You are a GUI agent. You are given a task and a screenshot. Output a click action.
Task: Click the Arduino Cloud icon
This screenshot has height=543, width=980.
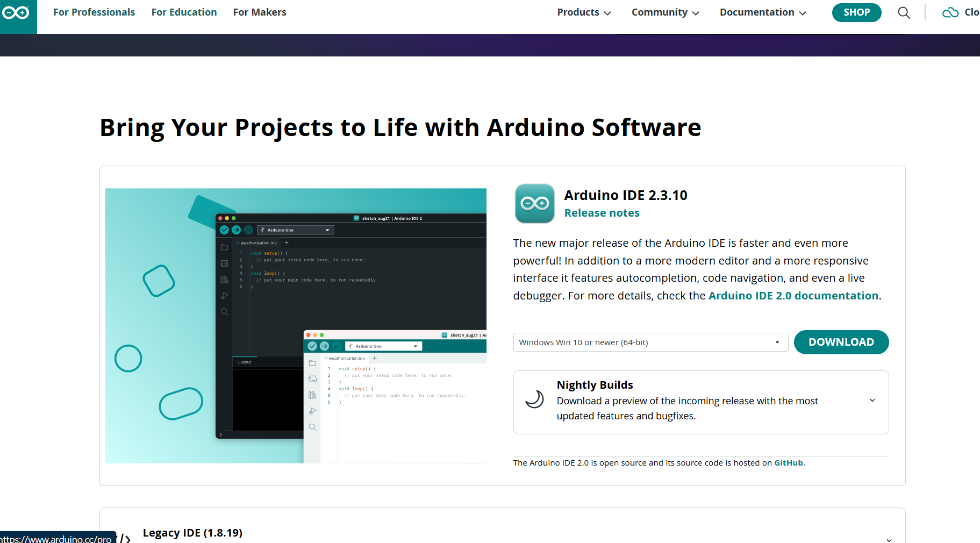(950, 12)
